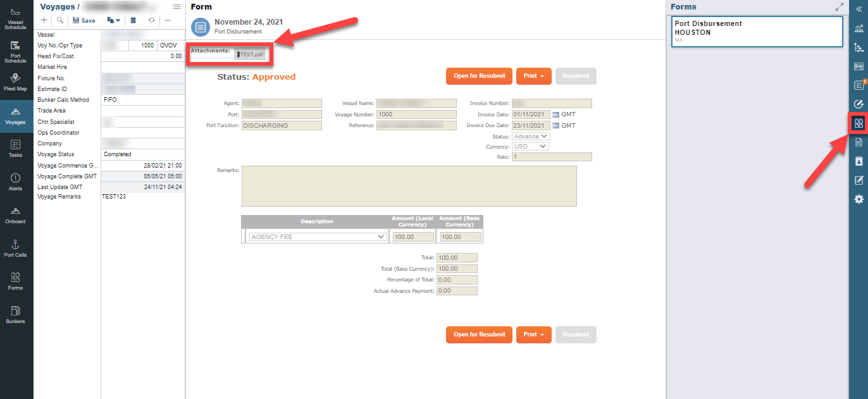Open the Bunkers section
This screenshot has width=868, height=399.
click(x=15, y=312)
